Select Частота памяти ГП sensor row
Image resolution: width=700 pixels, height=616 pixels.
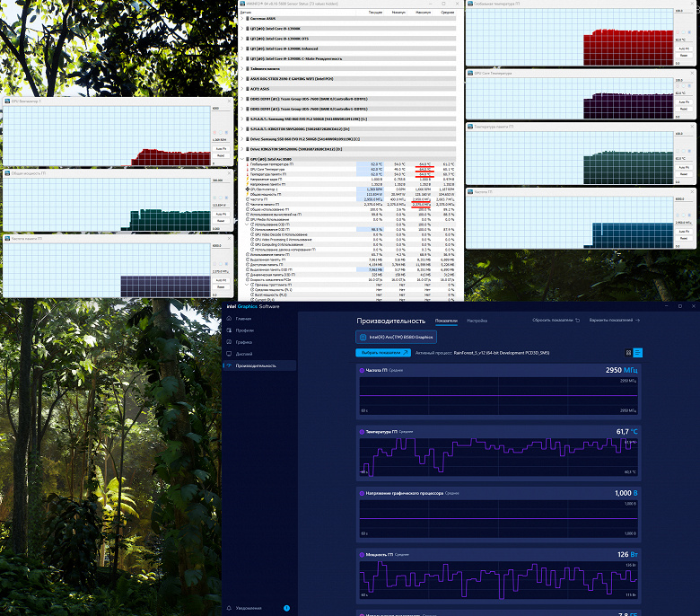click(350, 204)
